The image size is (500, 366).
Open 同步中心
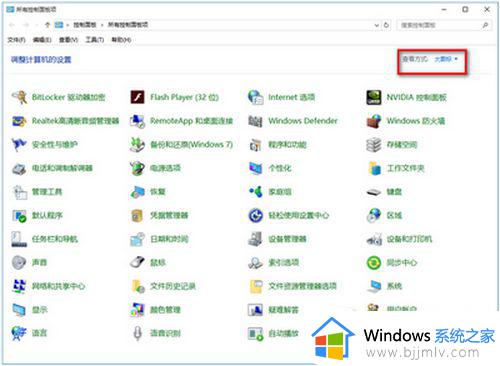[x=391, y=263]
